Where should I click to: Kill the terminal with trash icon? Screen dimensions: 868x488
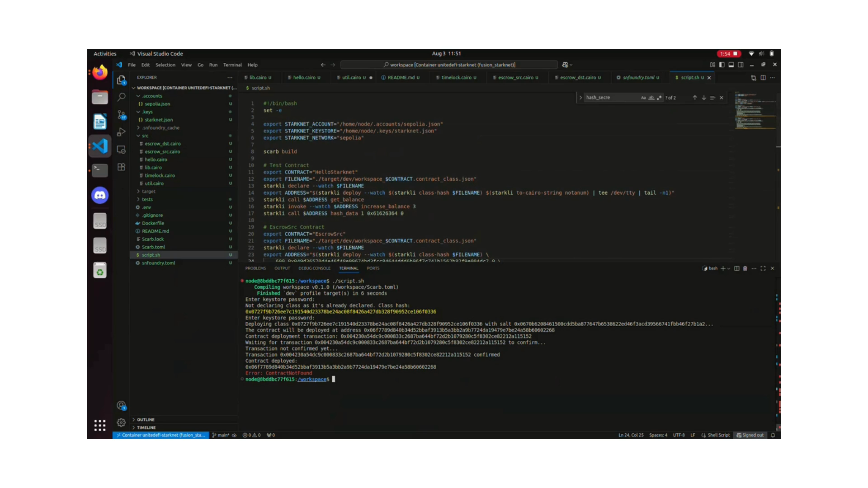pos(745,268)
